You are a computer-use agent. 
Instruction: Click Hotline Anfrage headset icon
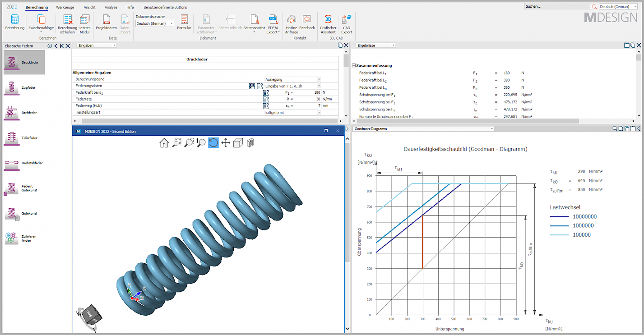coord(292,24)
